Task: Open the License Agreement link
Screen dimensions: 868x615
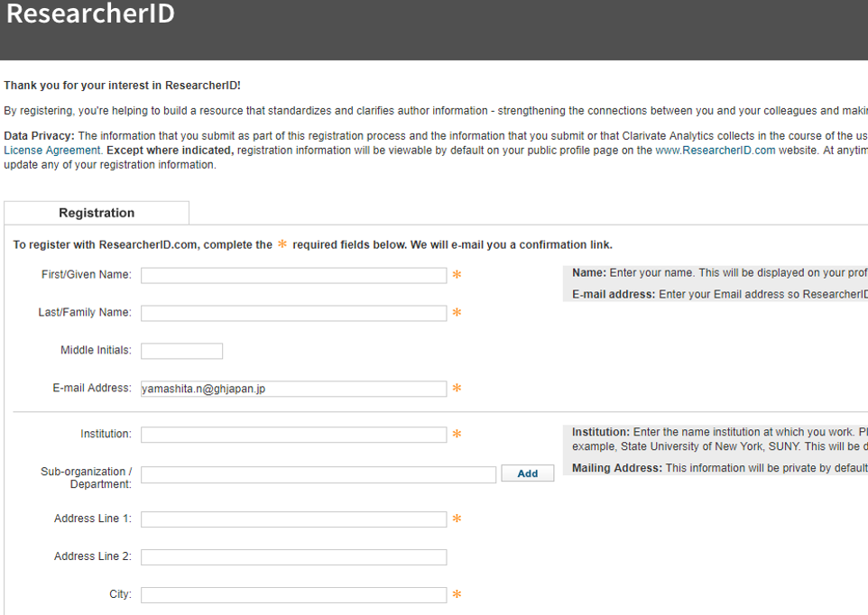Action: tap(52, 151)
